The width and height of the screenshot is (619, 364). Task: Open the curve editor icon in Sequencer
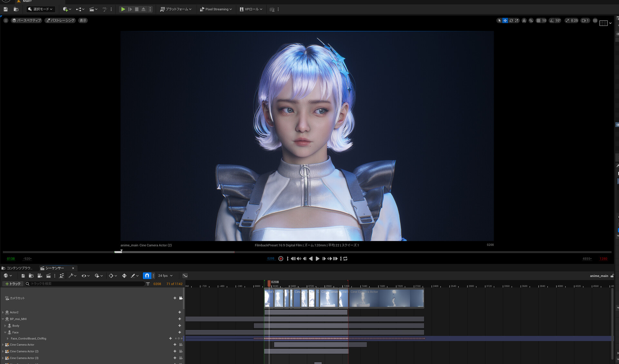185,275
